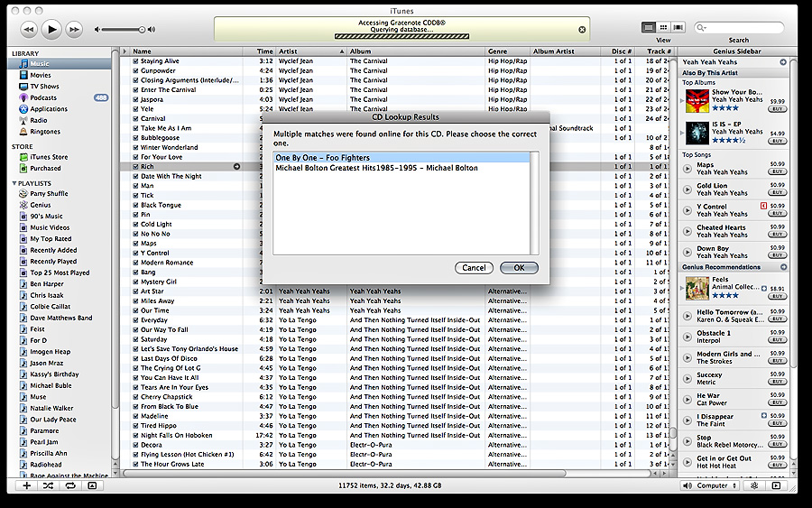Uncheck Everyday song checkbox
This screenshot has width=812, height=508.
pyautogui.click(x=135, y=320)
